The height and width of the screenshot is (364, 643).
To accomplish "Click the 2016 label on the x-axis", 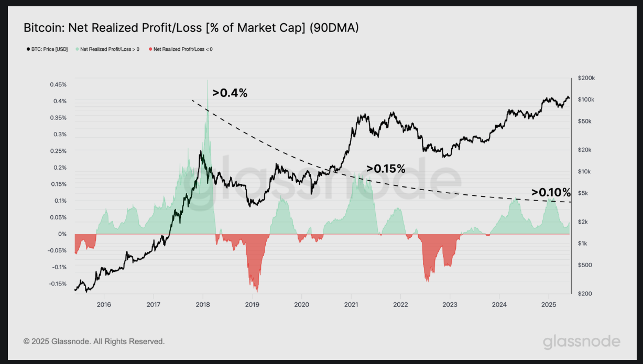I will pos(104,304).
